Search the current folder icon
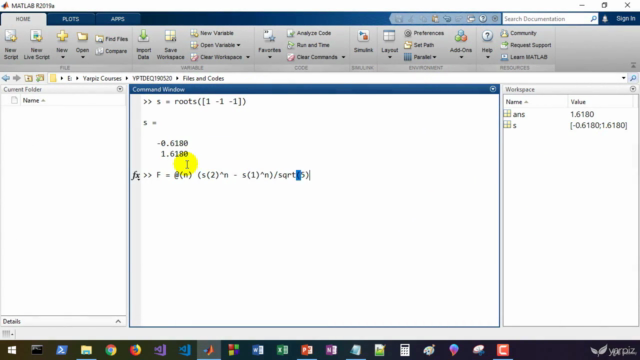This screenshot has height=360, width=640. (x=633, y=78)
